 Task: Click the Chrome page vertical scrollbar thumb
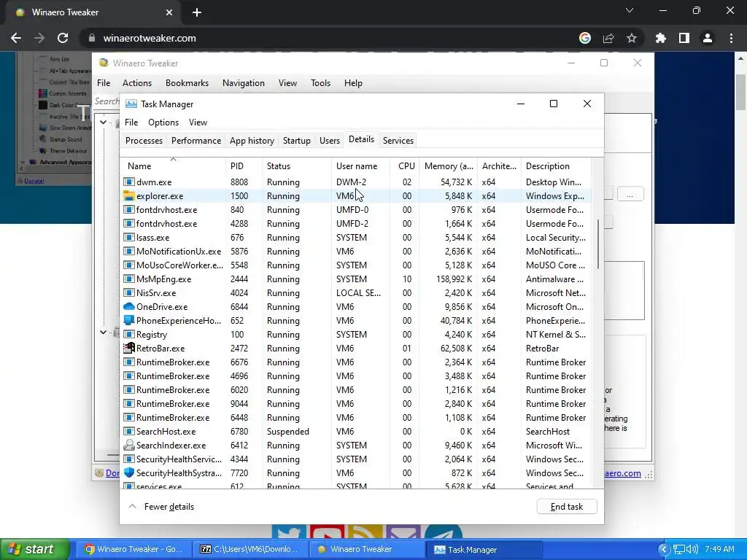tap(741, 92)
